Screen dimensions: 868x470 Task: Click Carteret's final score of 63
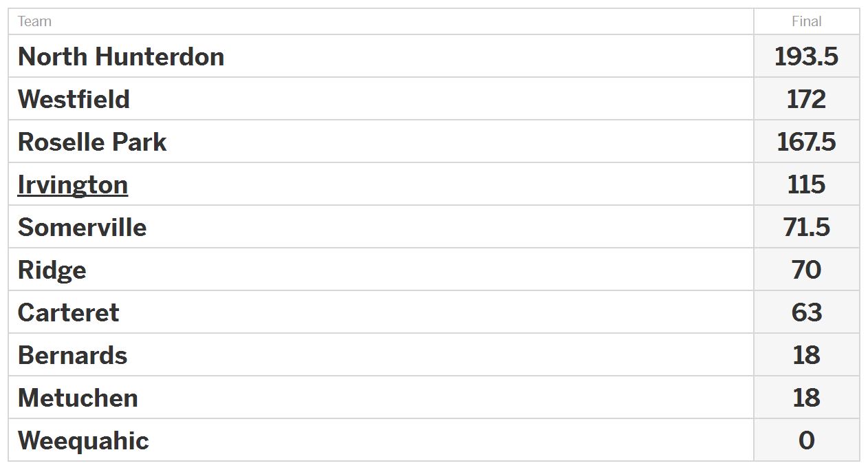(x=806, y=312)
